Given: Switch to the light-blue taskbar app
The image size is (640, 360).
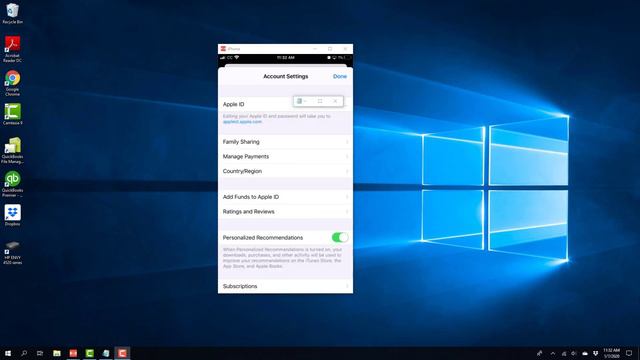Looking at the screenshot, I should pyautogui.click(x=106, y=353).
